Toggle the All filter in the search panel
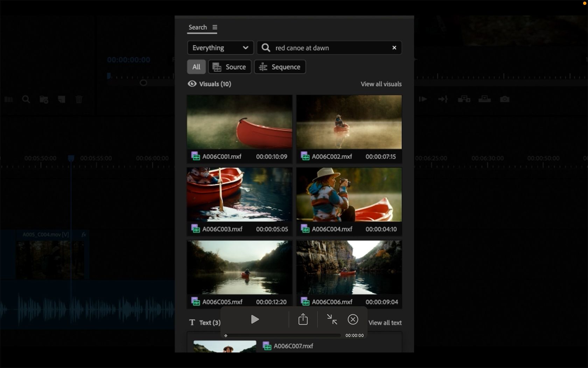 click(x=196, y=67)
